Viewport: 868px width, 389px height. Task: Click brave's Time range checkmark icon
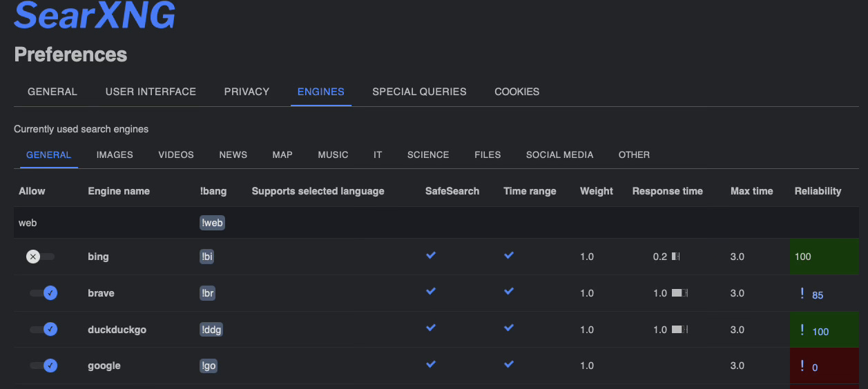(509, 291)
